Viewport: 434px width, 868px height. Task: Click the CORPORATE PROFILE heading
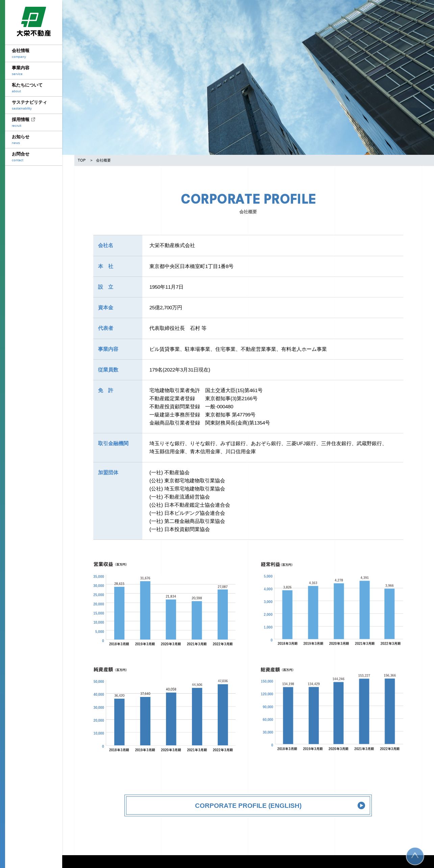(x=248, y=199)
